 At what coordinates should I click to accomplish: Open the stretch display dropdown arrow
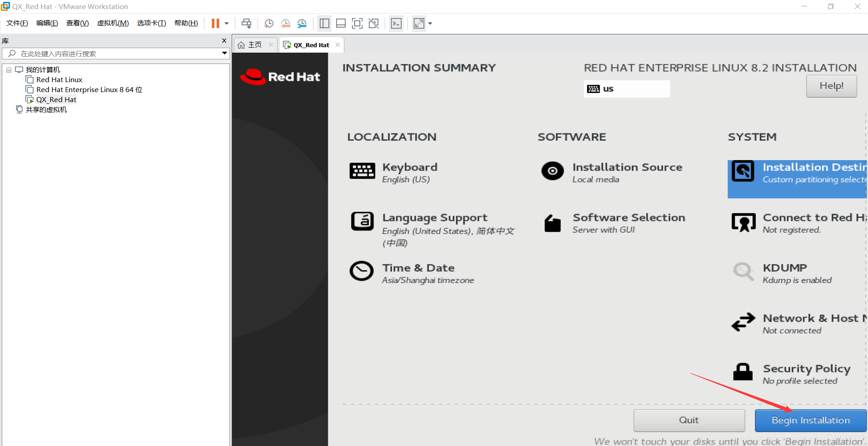[x=430, y=24]
